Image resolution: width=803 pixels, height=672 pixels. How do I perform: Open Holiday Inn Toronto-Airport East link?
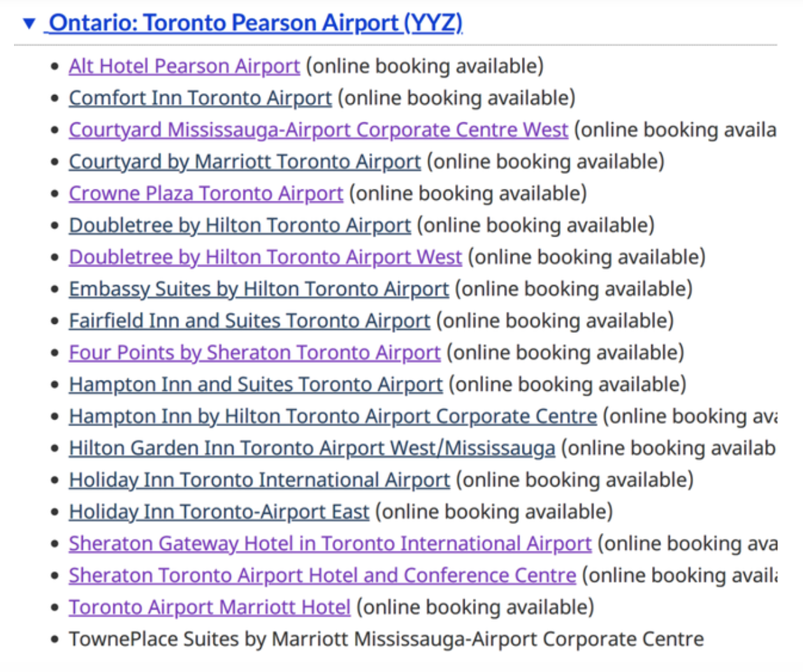[219, 512]
